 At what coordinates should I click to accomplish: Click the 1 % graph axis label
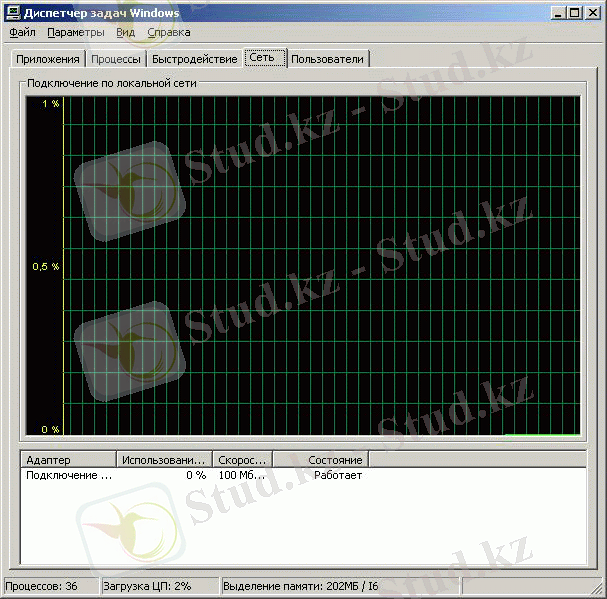tap(51, 104)
